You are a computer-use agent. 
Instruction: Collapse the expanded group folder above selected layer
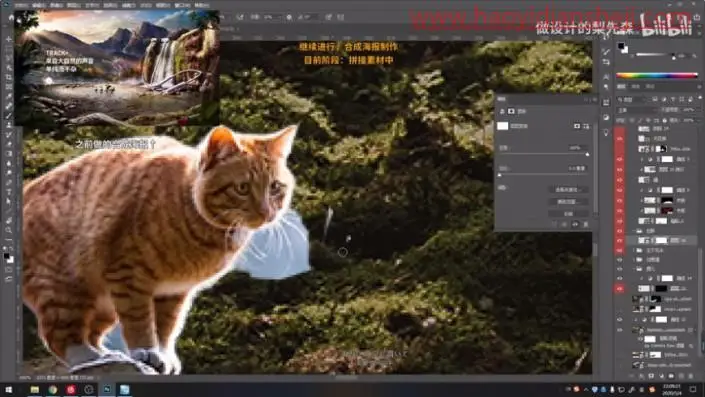634,231
